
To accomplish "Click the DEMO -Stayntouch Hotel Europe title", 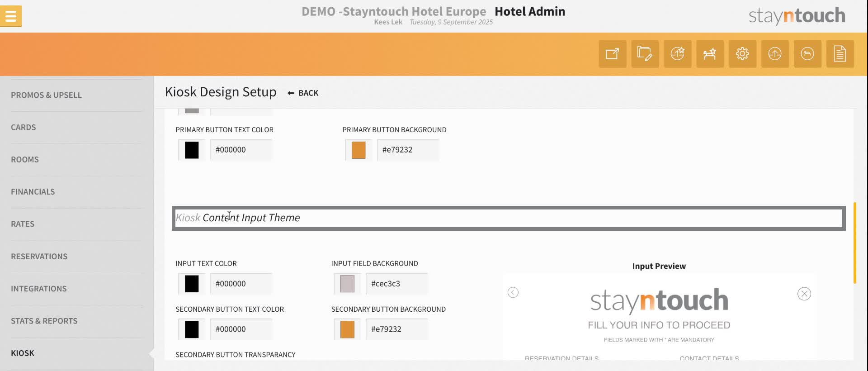I will click(394, 11).
